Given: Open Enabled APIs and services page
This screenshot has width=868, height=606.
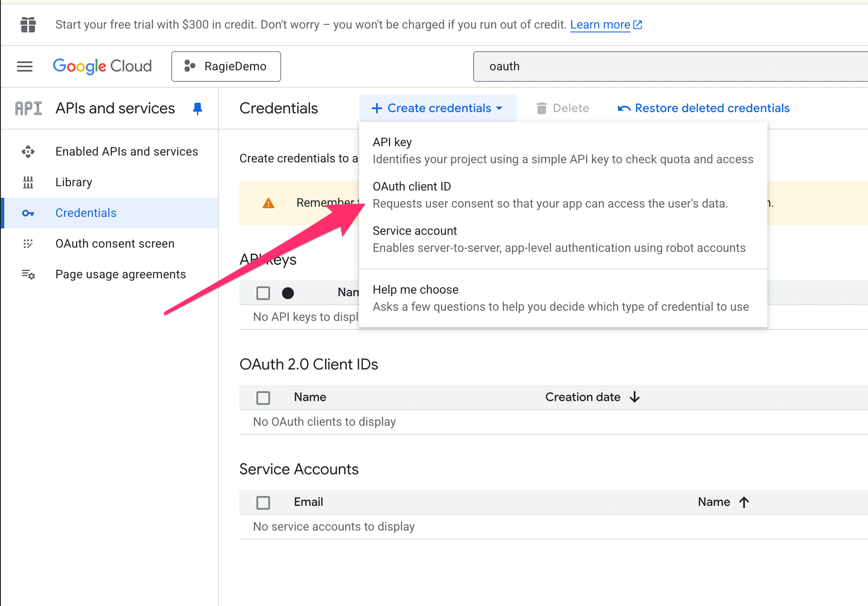Looking at the screenshot, I should [110, 152].
